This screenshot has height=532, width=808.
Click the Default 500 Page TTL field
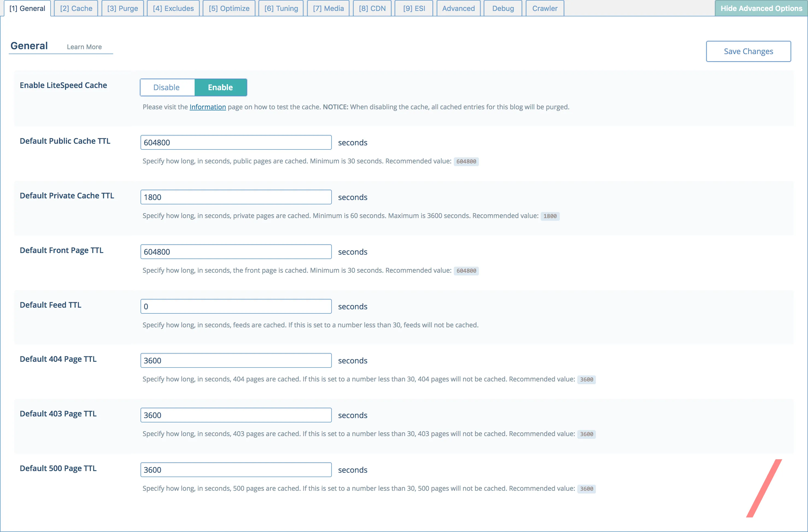[x=236, y=470]
